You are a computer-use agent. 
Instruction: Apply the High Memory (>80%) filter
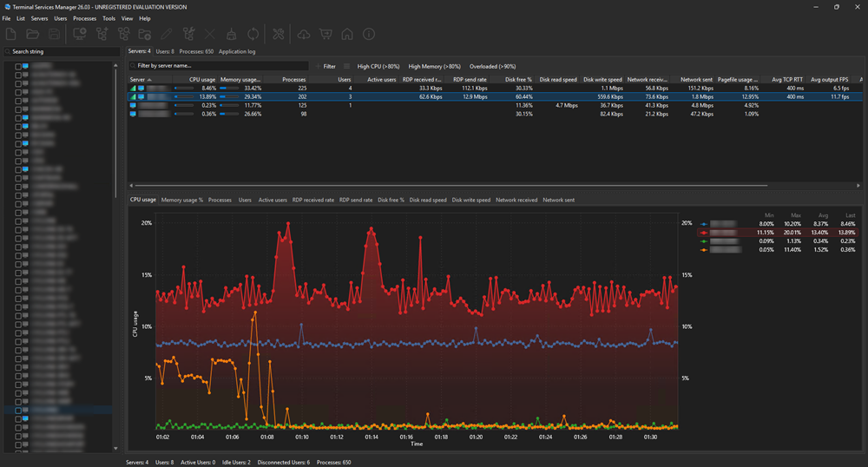(x=435, y=66)
